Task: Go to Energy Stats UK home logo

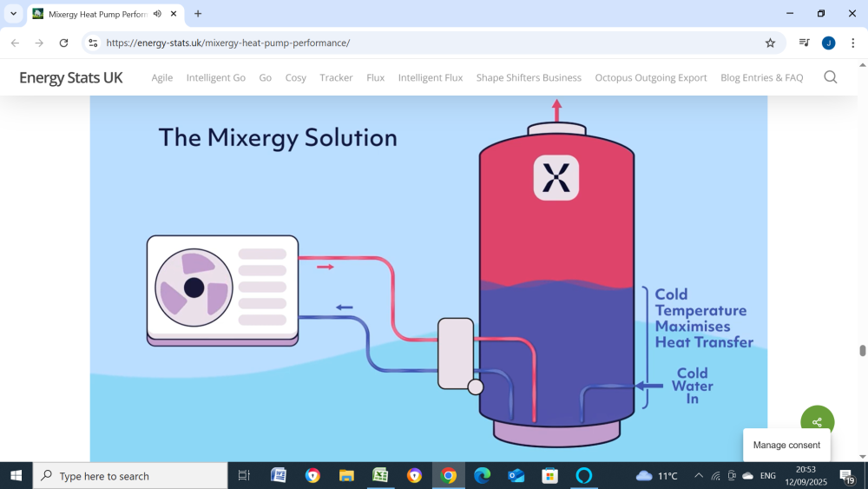Action: (x=71, y=77)
